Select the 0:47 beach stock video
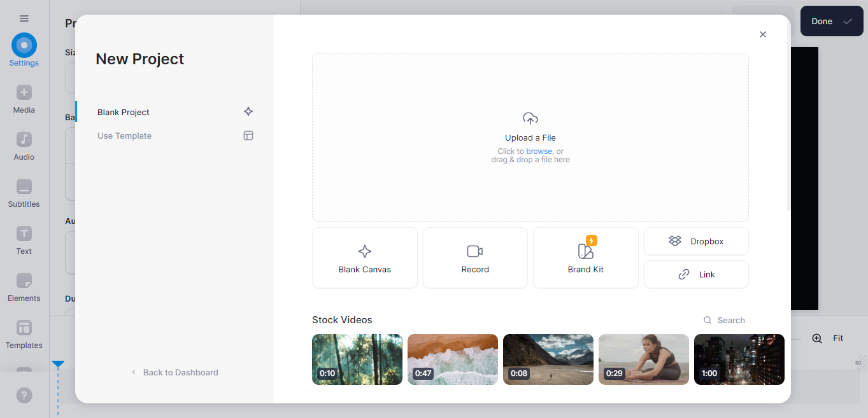The image size is (868, 418). (452, 359)
